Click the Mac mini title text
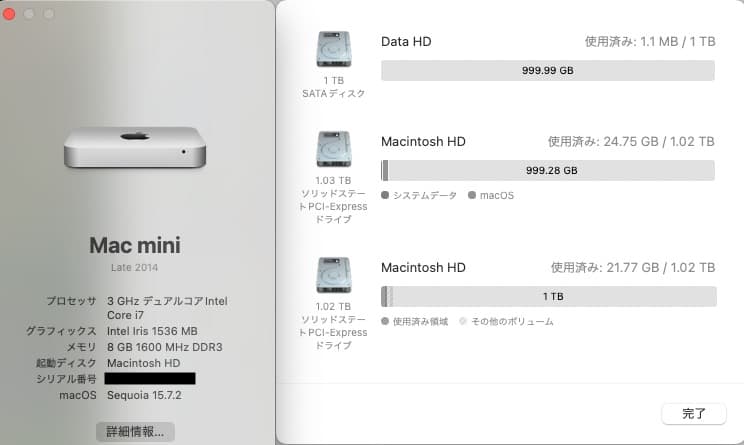Screen dimensions: 744x445 pyautogui.click(x=135, y=245)
